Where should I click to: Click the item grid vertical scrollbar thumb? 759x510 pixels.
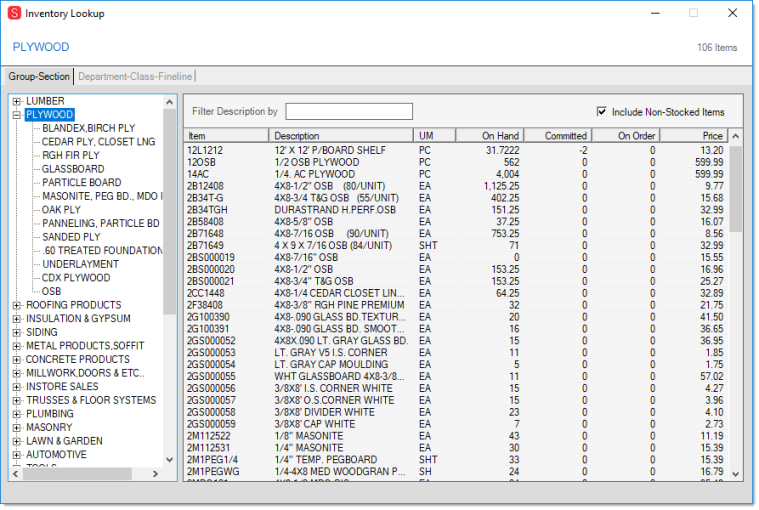735,189
